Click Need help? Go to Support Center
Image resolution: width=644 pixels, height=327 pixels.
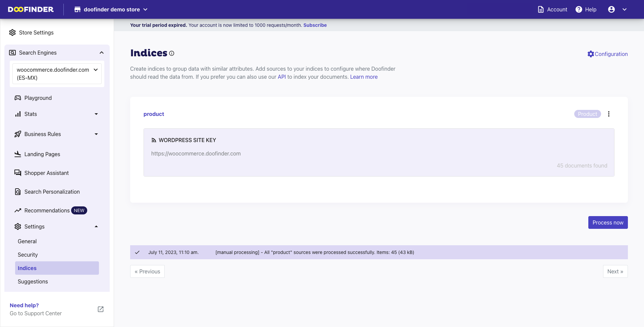point(36,309)
